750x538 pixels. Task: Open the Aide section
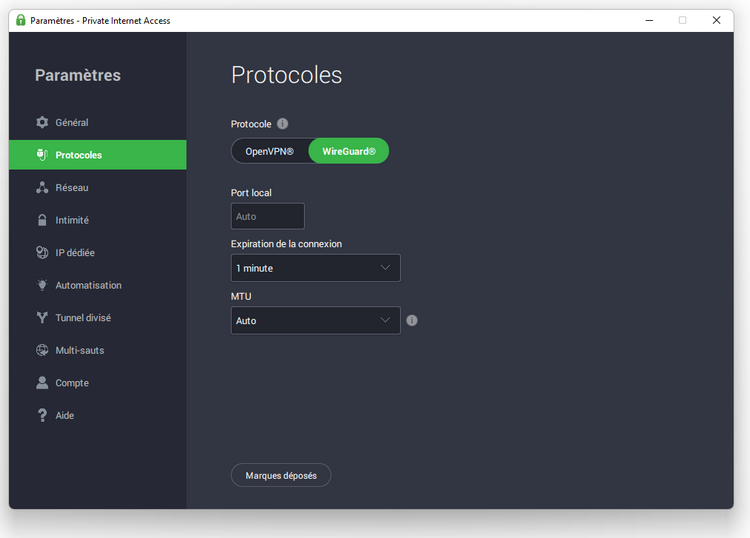98,415
